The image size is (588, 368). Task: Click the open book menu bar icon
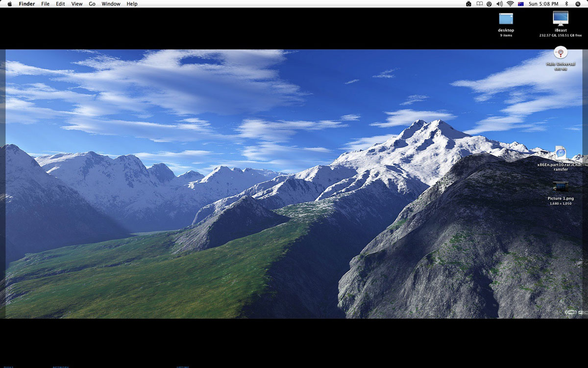pos(479,4)
